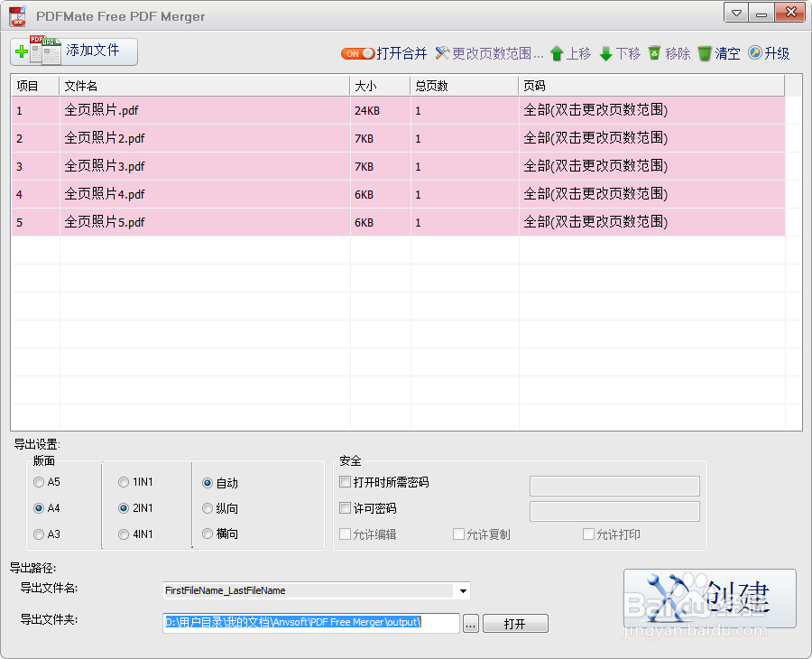Open the 导出文件名 dropdown

pos(463,591)
